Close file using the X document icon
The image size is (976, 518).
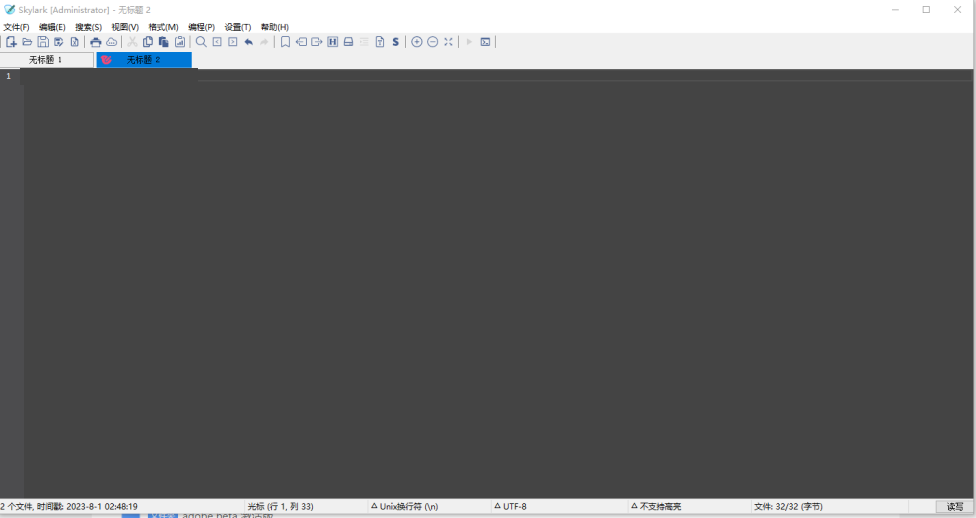pos(75,42)
